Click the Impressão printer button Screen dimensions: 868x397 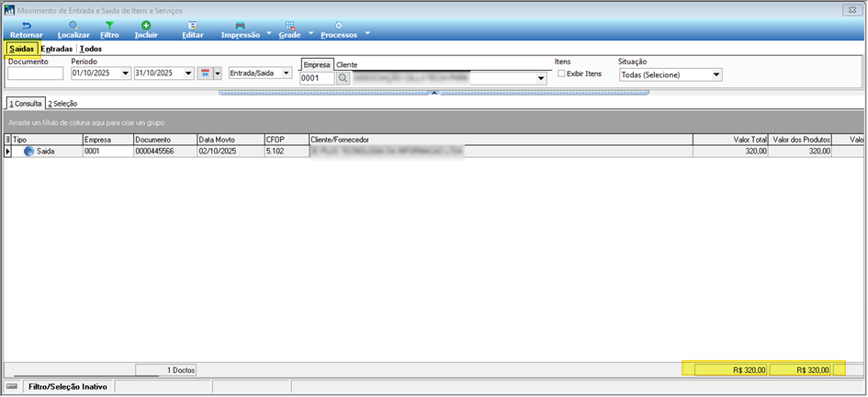[x=240, y=30]
